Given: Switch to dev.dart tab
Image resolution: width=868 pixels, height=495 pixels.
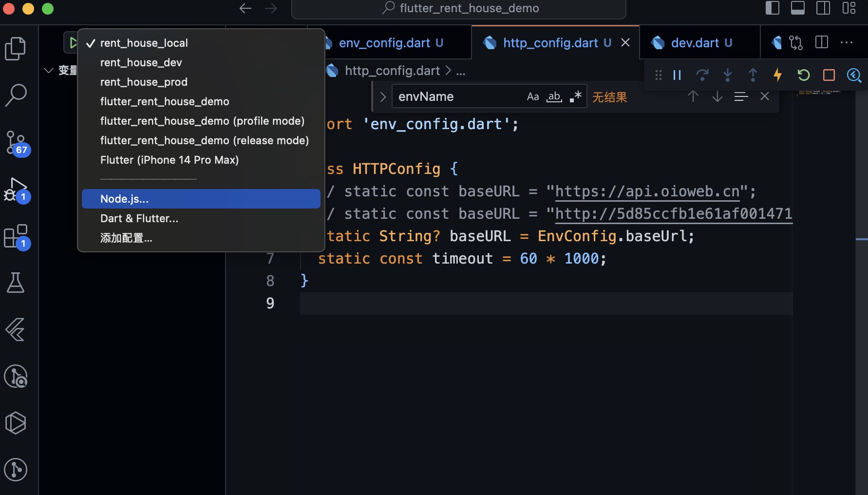Looking at the screenshot, I should (x=699, y=43).
